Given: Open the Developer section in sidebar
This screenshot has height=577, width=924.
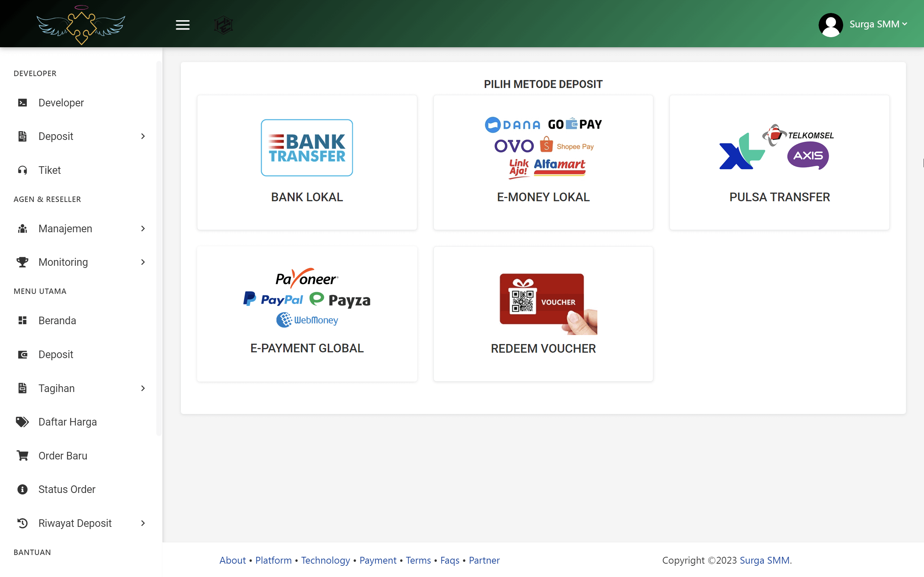Looking at the screenshot, I should click(61, 102).
